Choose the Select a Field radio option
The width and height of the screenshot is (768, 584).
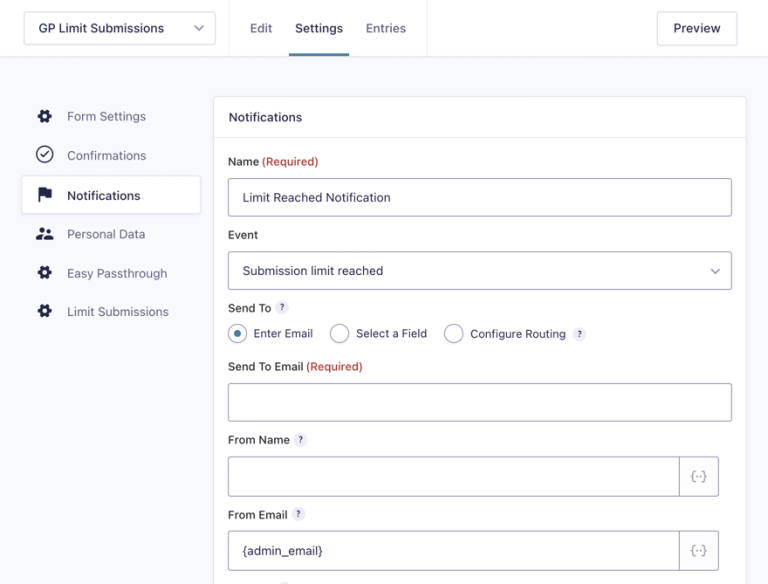(340, 334)
